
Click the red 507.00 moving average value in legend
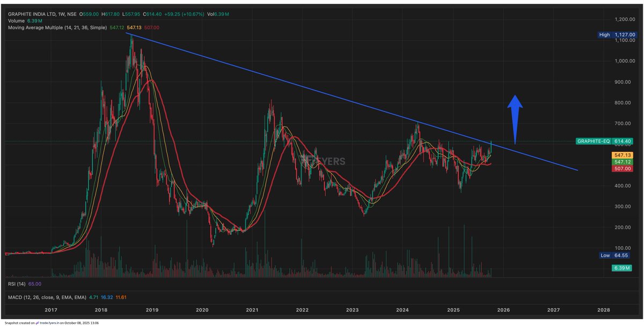[151, 28]
